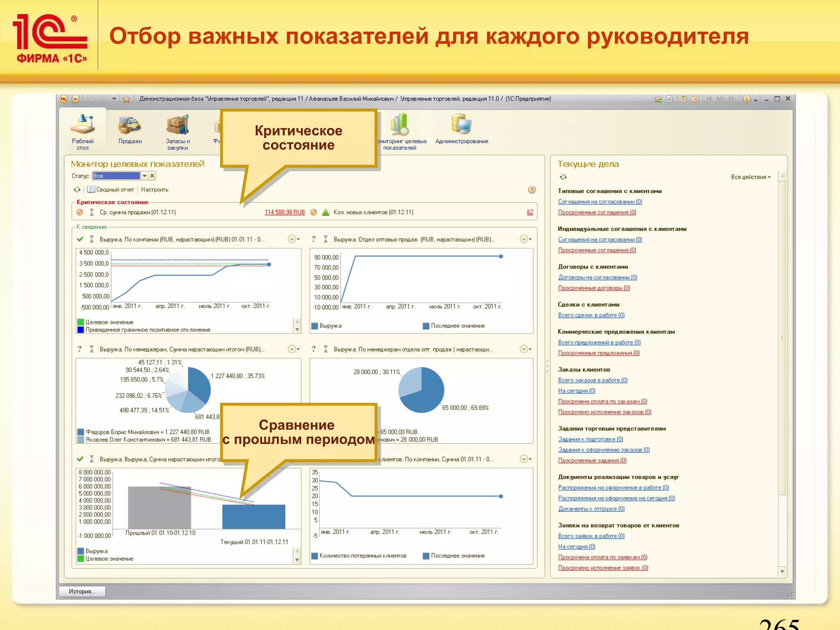Click the 114 588,98 RUB value link

[x=284, y=212]
